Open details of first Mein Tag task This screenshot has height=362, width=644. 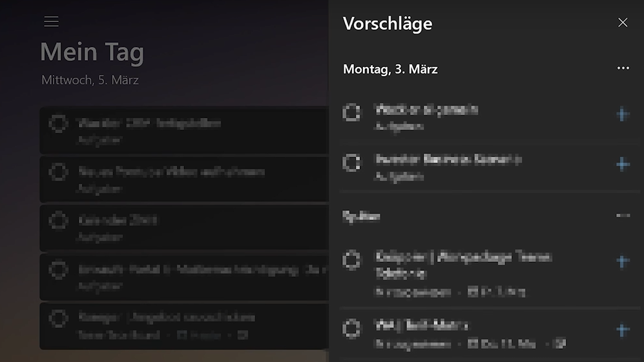coord(194,130)
